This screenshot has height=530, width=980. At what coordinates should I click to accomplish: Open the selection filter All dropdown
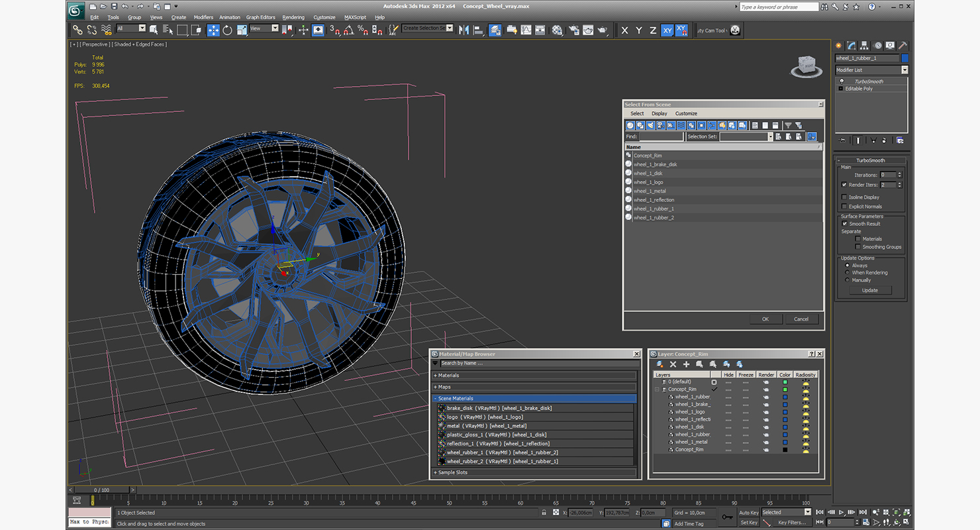click(131, 28)
